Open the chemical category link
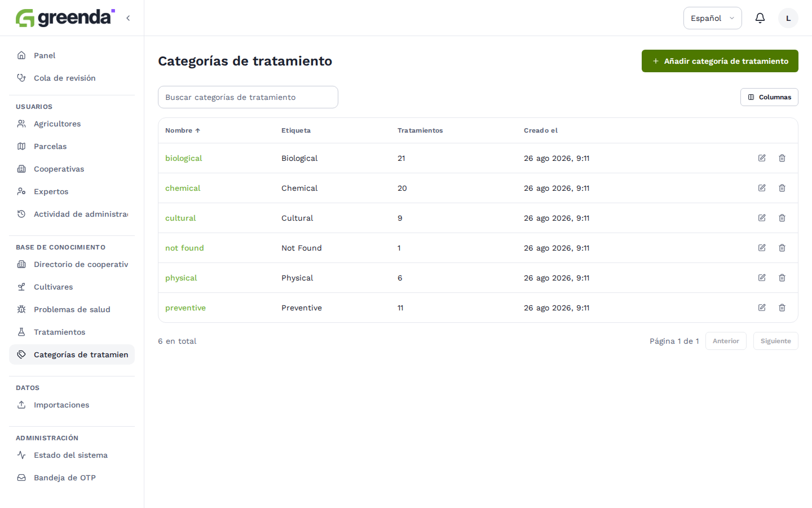Image resolution: width=812 pixels, height=508 pixels. pos(183,188)
